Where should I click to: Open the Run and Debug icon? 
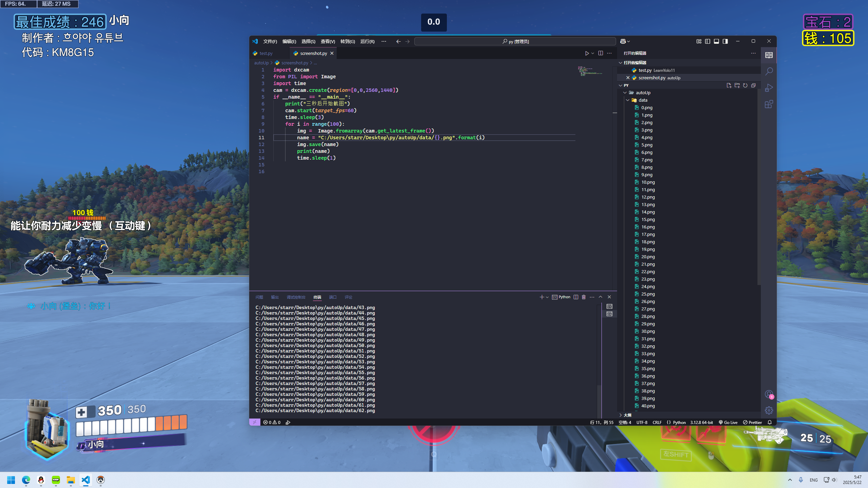(769, 87)
